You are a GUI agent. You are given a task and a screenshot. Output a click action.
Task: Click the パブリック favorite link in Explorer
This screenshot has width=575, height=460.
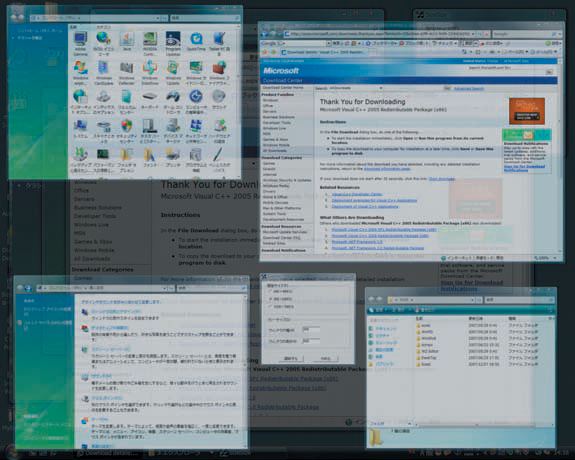click(384, 364)
